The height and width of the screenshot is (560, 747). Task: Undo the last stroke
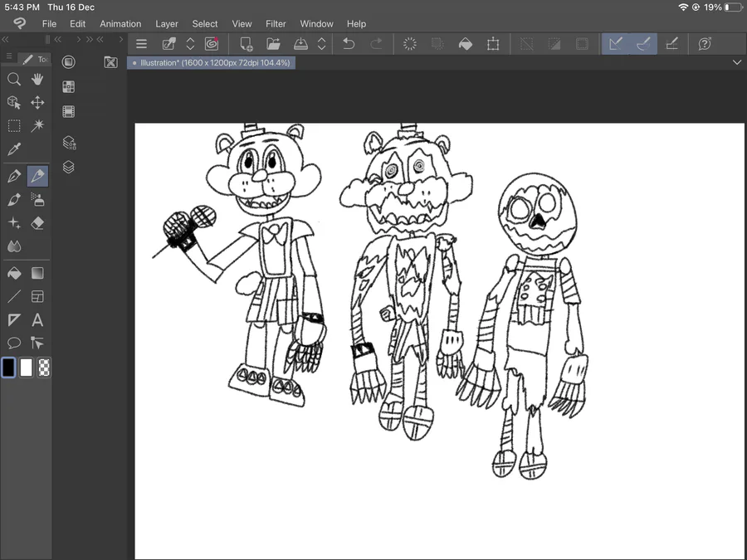349,44
